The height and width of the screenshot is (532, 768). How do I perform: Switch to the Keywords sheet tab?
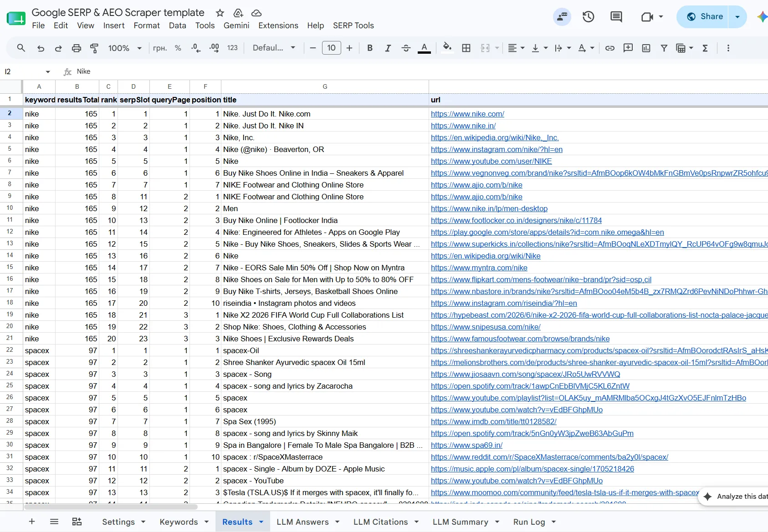tap(179, 522)
